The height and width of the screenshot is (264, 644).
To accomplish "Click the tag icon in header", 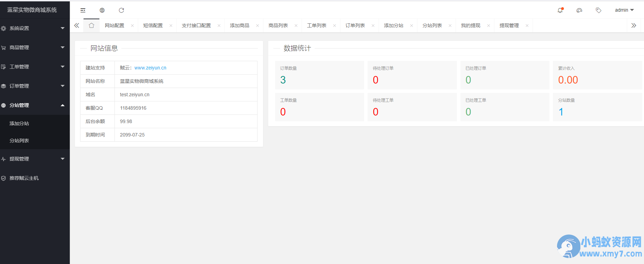I will [599, 10].
